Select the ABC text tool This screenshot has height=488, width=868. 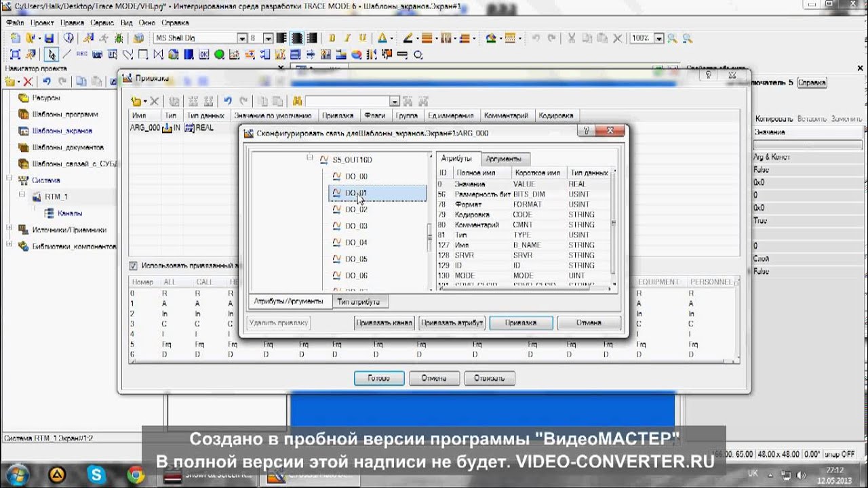point(82,54)
